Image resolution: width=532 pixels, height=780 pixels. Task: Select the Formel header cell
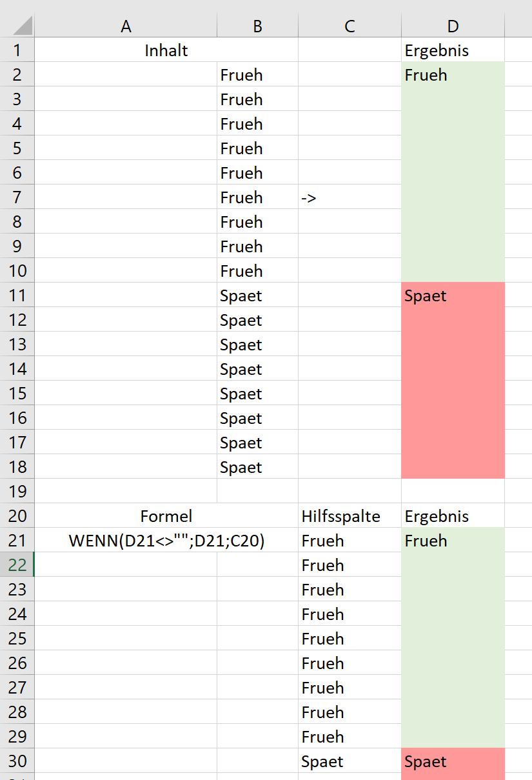click(x=166, y=516)
